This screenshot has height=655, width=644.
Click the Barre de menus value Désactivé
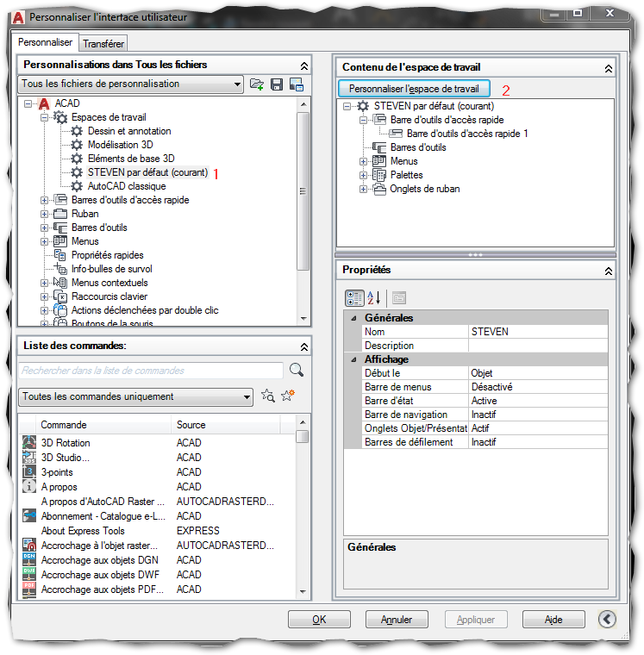(538, 387)
